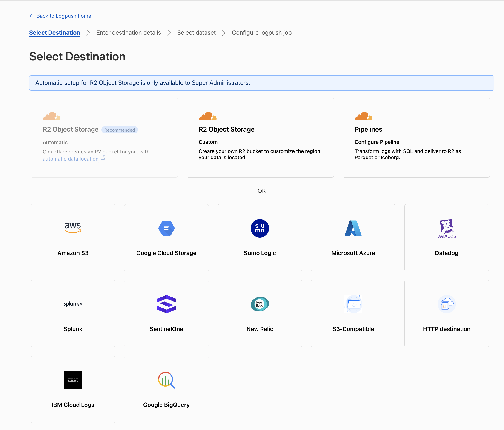Click the 'Automatic' subtitle on R2 card
The width and height of the screenshot is (504, 430).
55,143
